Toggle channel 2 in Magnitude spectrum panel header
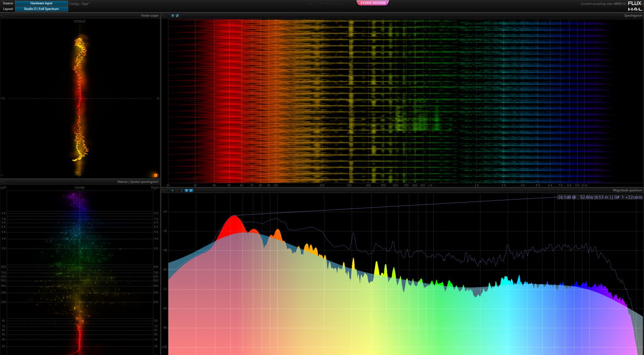Screen dimensions: 644x355 [191, 190]
